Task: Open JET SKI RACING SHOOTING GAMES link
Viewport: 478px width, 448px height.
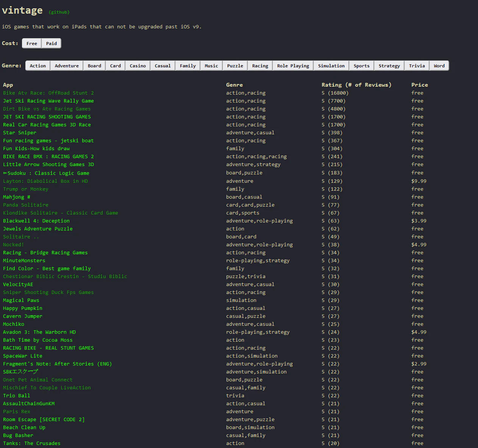Action: tap(47, 117)
